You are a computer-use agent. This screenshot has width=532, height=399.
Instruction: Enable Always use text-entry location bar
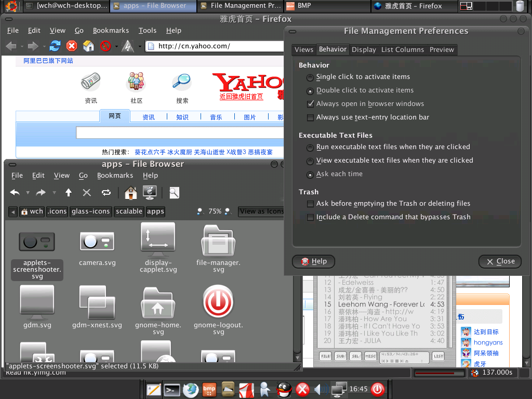[x=310, y=117]
